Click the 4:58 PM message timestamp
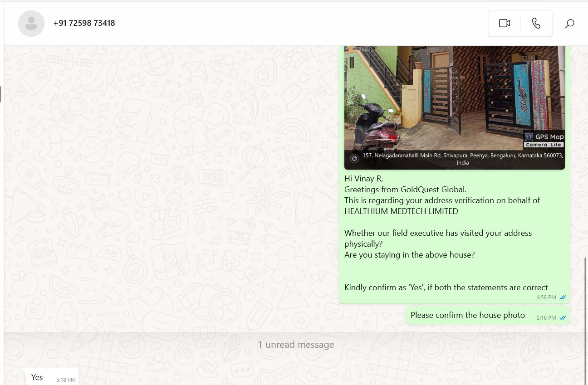Image resolution: width=588 pixels, height=385 pixels. coord(546,297)
